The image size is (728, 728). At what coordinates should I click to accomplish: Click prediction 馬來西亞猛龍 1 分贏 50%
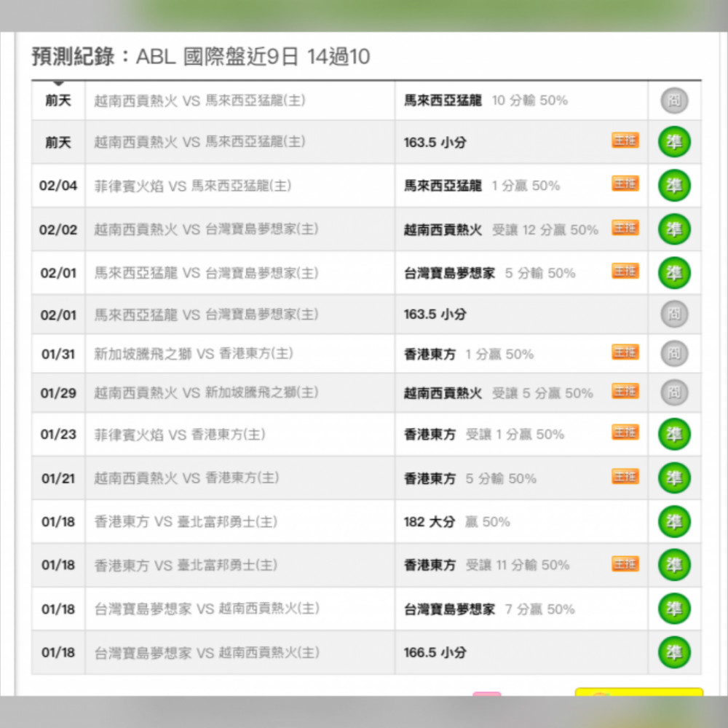tap(482, 186)
